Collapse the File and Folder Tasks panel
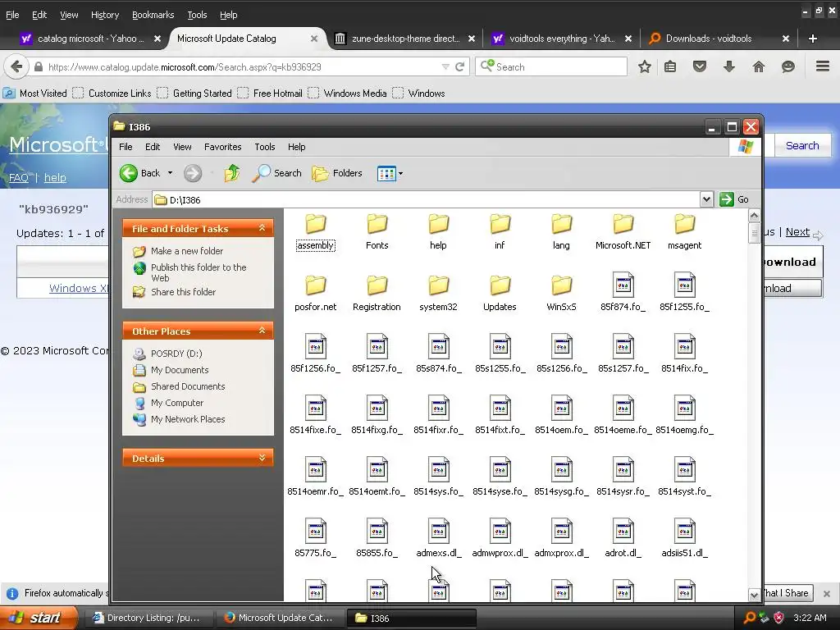 click(262, 228)
